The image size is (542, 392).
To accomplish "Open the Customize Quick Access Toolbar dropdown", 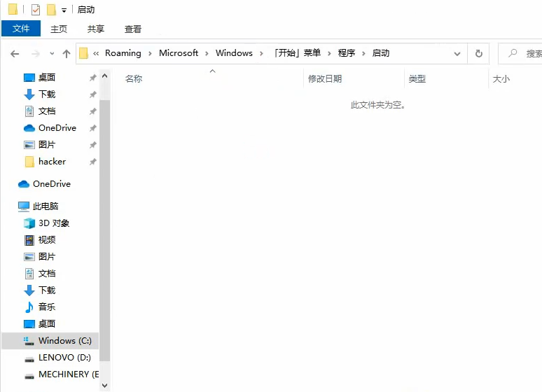I will click(x=64, y=10).
